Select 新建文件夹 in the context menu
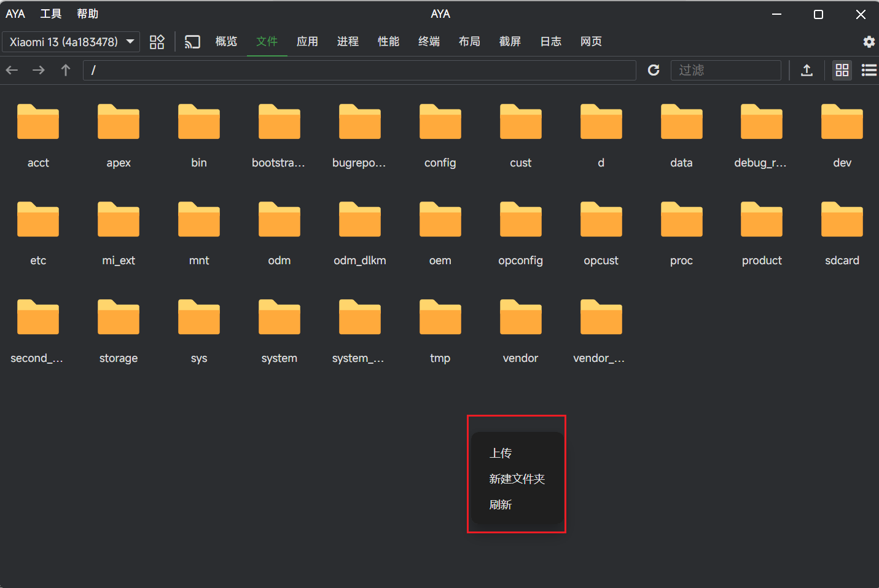The height and width of the screenshot is (588, 879). point(517,479)
